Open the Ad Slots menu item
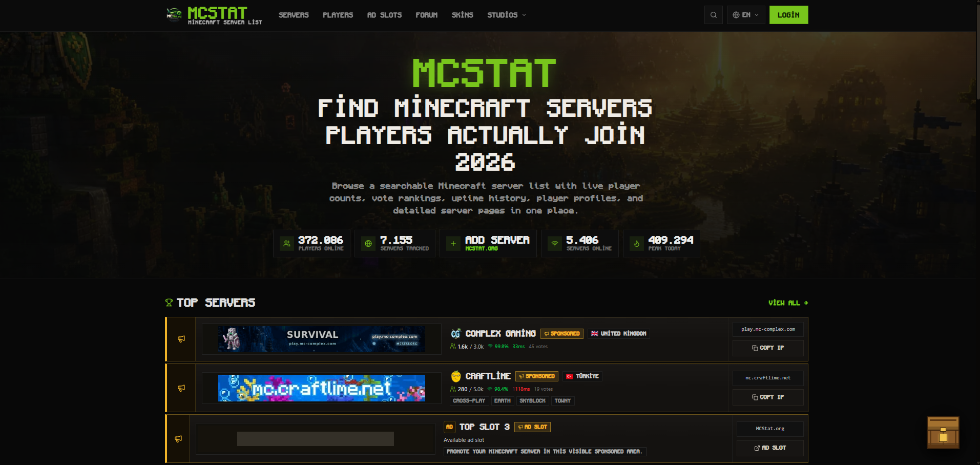The width and height of the screenshot is (980, 465). click(x=384, y=15)
